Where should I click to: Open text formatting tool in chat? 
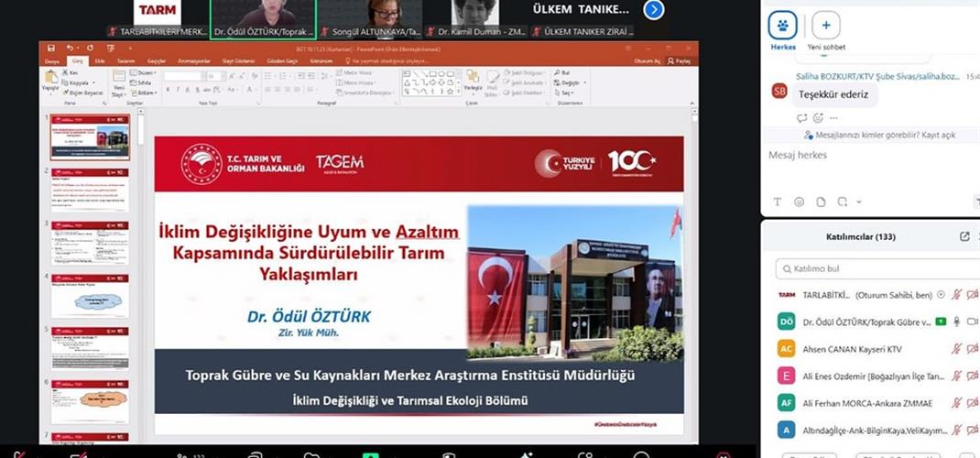tap(778, 202)
